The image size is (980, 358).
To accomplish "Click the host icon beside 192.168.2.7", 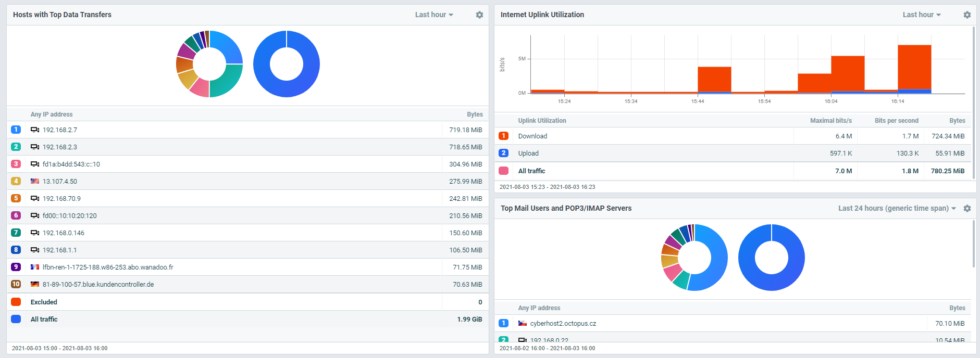I will click(x=35, y=130).
